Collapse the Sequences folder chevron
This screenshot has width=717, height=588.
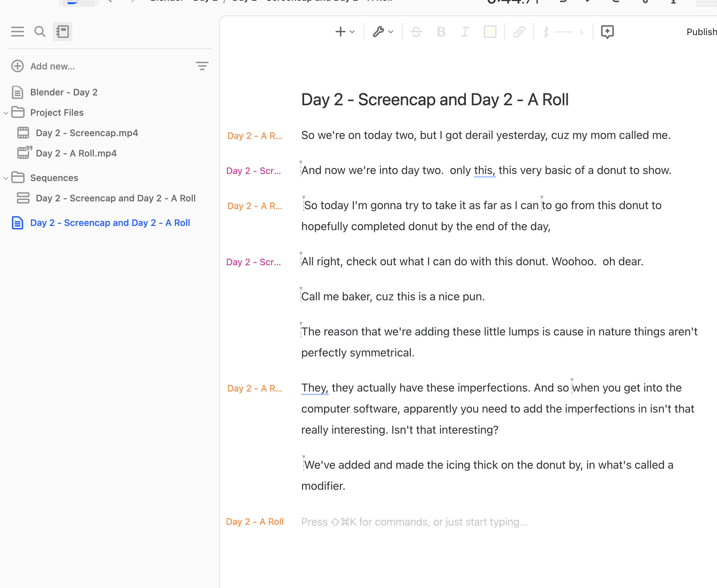point(6,178)
